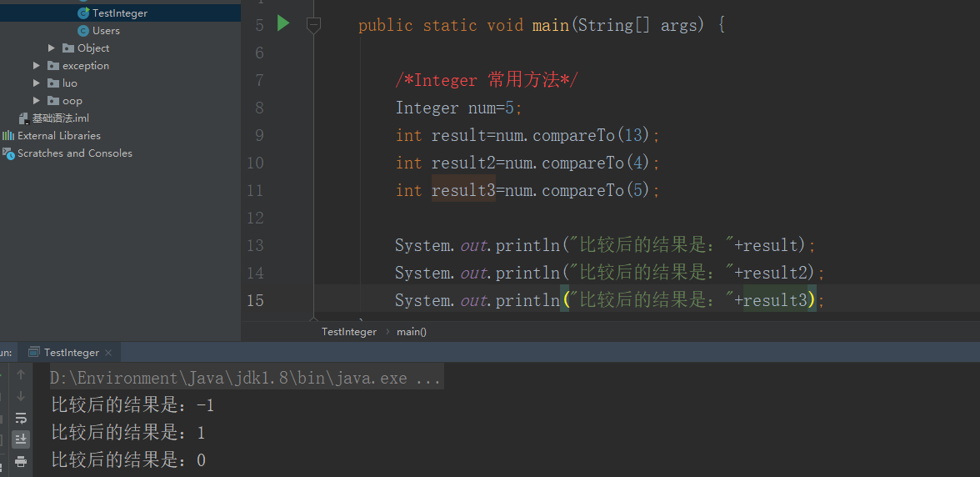The width and height of the screenshot is (980, 477).
Task: Click the scroll up arrow in Run console
Action: [21, 375]
